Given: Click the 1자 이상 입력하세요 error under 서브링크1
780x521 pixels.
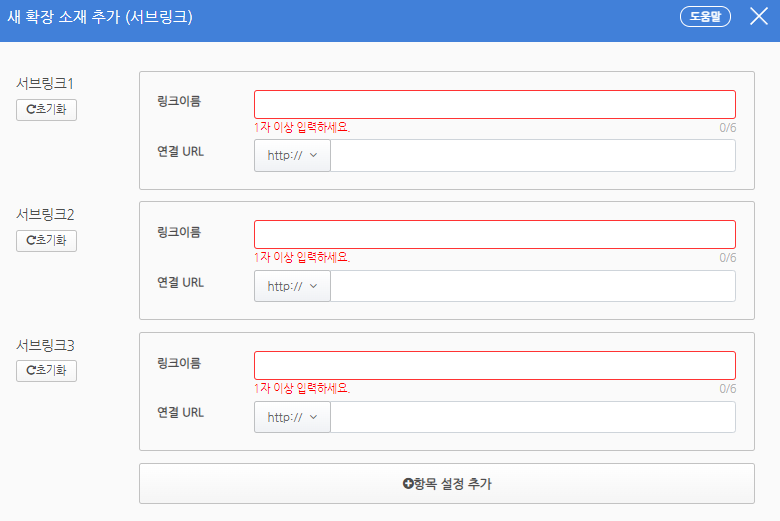Looking at the screenshot, I should [302, 127].
